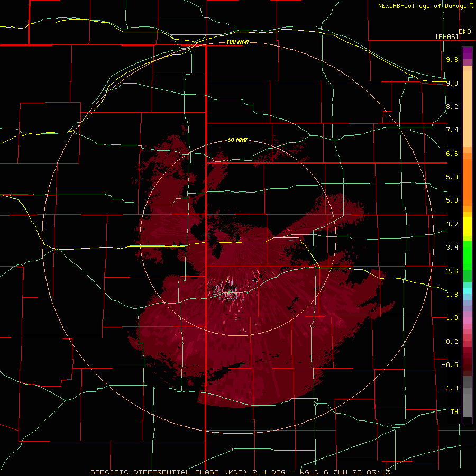
Task: Click the 5.8 scale value
Action: (452, 177)
